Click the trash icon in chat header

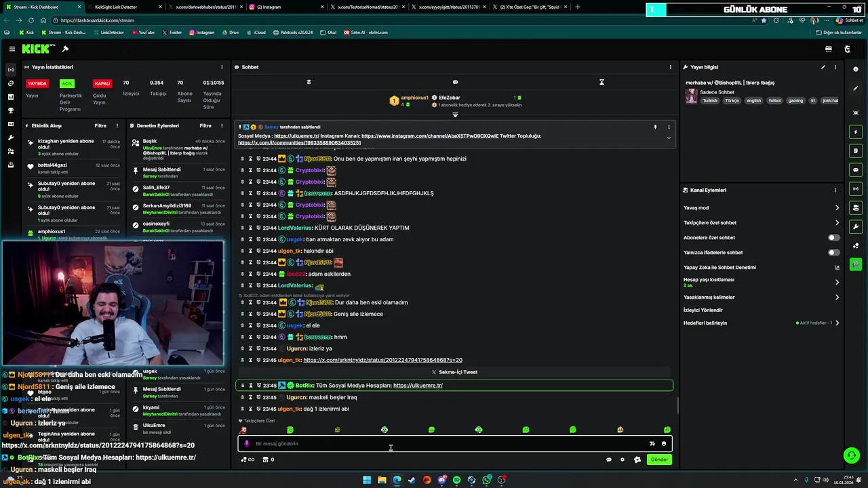309,82
